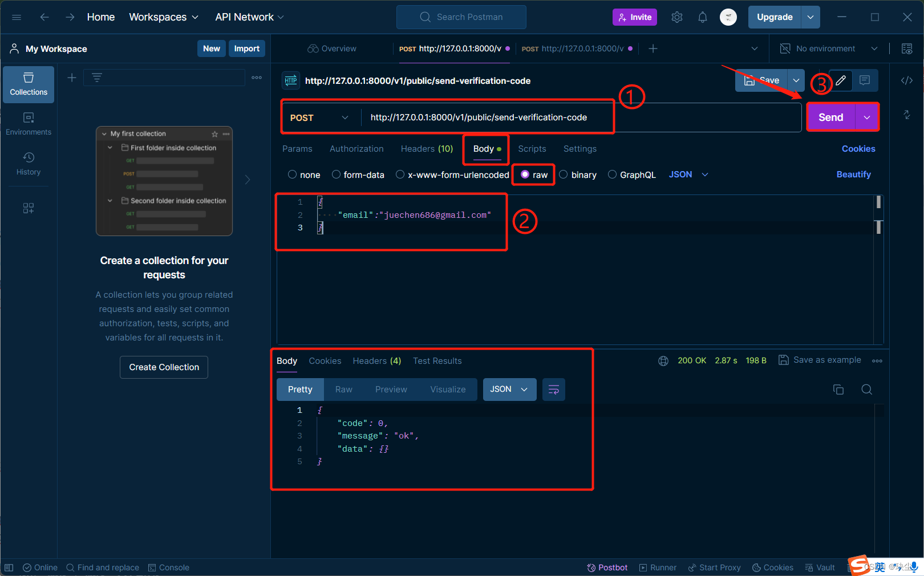Open the Environments sidebar panel

tap(29, 124)
